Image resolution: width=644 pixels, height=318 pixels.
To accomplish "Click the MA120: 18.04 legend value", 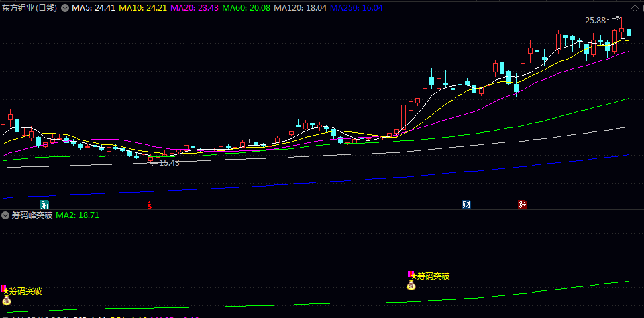I will pyautogui.click(x=301, y=8).
